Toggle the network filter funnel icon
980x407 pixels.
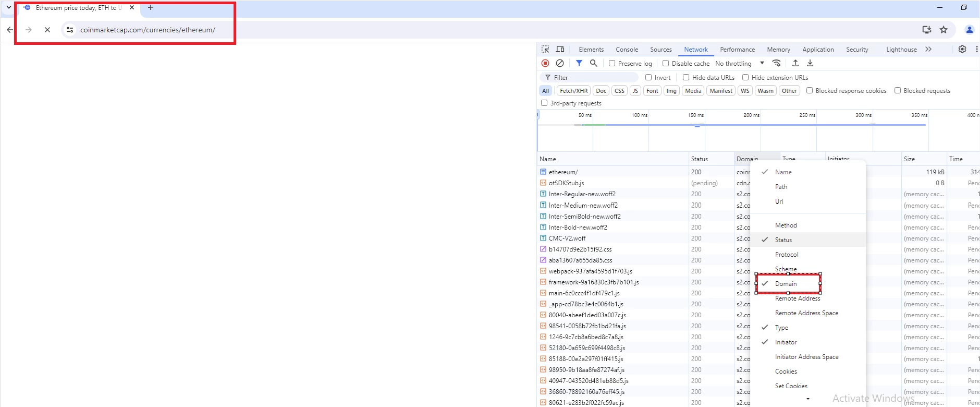(579, 63)
